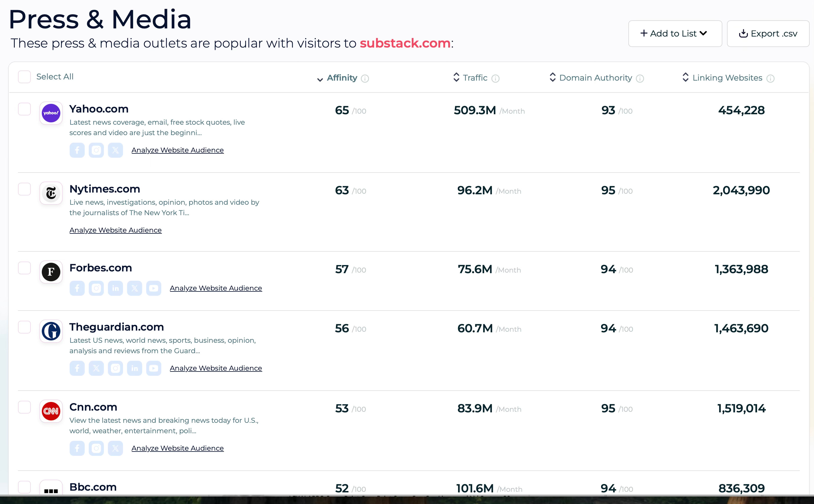Analyze Website Audience for Forbes.com
Image resolution: width=814 pixels, height=504 pixels.
coord(216,288)
